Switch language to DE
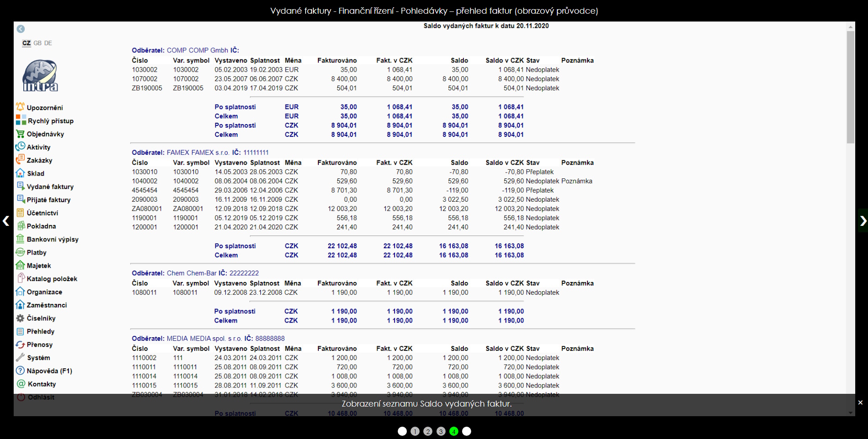The image size is (868, 439). tap(48, 43)
